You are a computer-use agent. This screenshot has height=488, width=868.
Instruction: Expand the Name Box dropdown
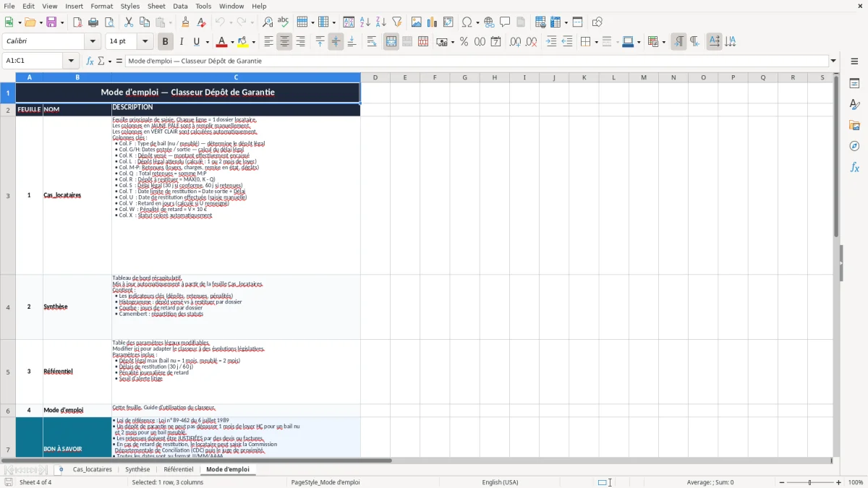click(71, 61)
